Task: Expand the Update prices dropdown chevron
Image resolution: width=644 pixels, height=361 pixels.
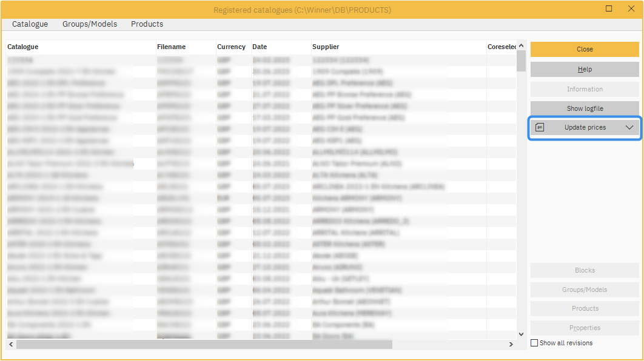Action: tap(631, 127)
